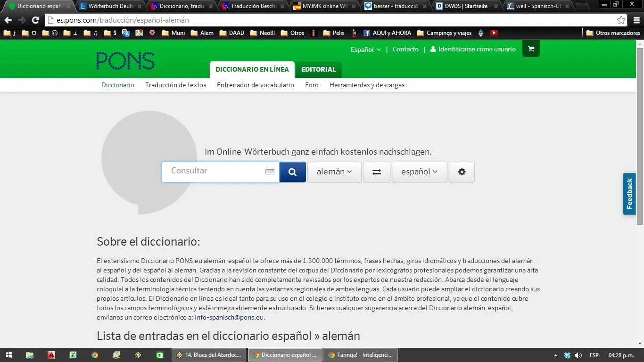Open the DAAD bookmarks folder
The width and height of the screenshot is (644, 362).
coord(231,33)
